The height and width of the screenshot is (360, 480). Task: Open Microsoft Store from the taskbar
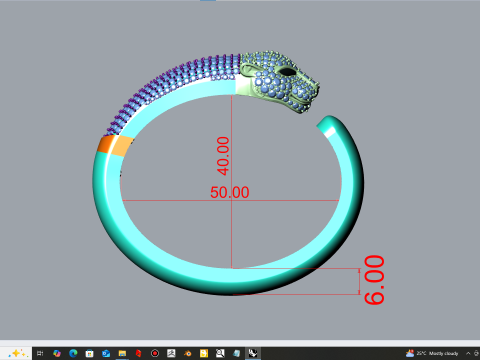tap(89, 353)
